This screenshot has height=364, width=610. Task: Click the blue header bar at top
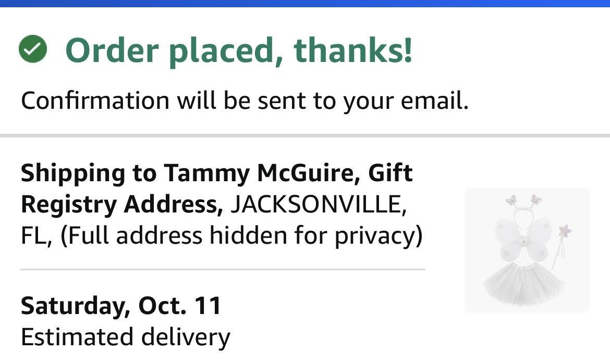pyautogui.click(x=305, y=3)
